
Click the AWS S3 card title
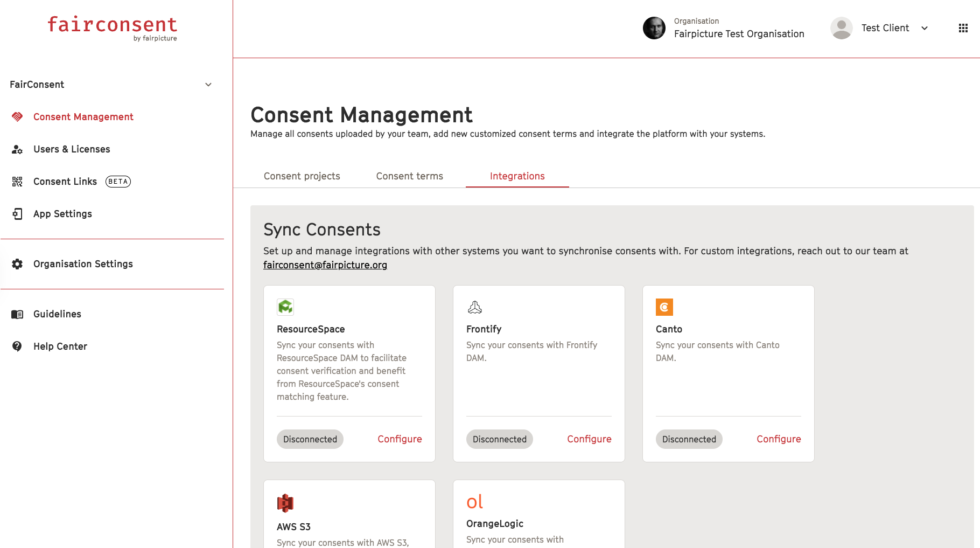(x=293, y=527)
